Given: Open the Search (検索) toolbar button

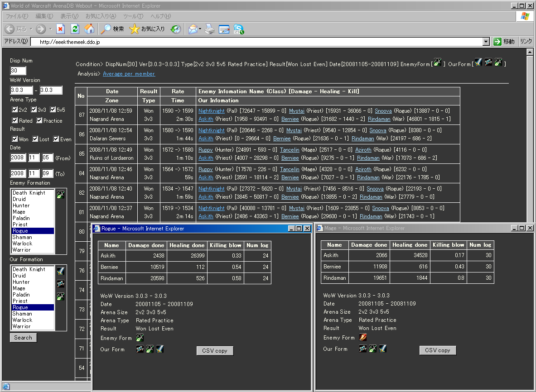Looking at the screenshot, I should tap(112, 29).
